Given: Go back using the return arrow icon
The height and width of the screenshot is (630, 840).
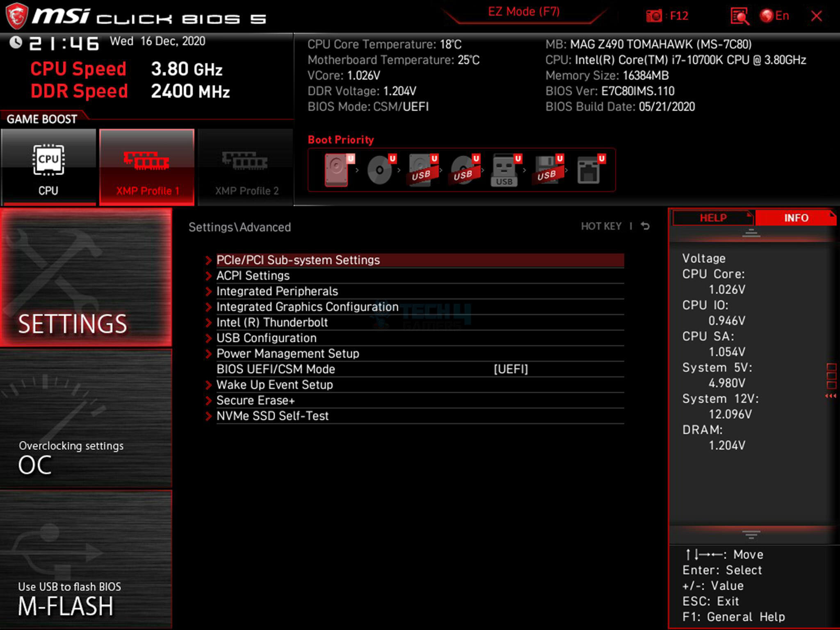Looking at the screenshot, I should (x=645, y=226).
